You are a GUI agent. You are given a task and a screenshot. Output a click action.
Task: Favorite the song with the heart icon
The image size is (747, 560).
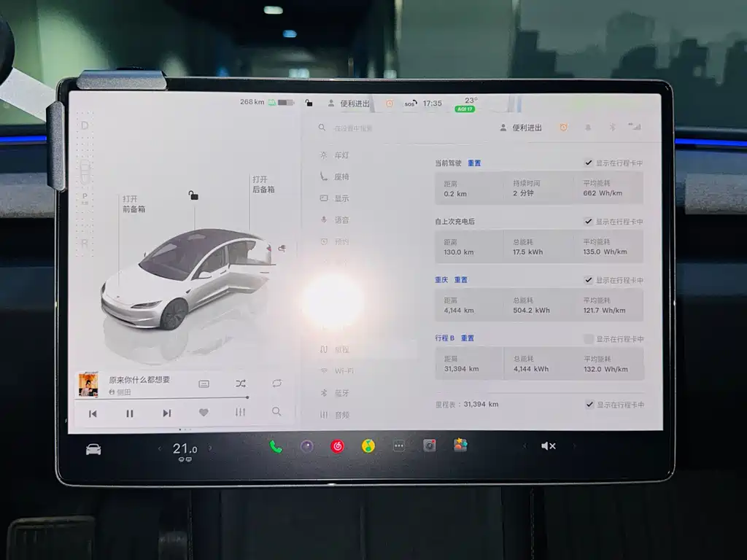[204, 413]
